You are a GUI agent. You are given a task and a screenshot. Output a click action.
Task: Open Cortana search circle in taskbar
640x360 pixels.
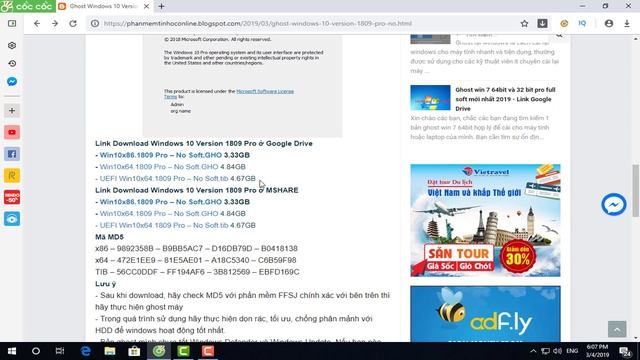[36, 351]
